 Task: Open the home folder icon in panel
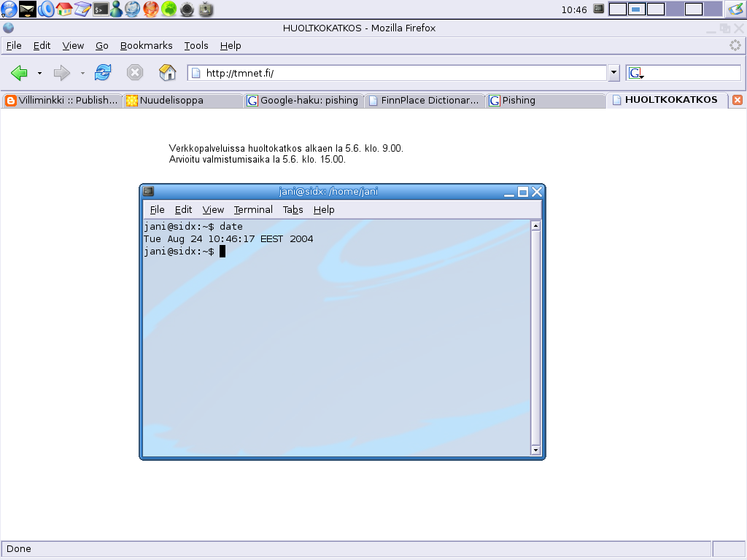(64, 9)
